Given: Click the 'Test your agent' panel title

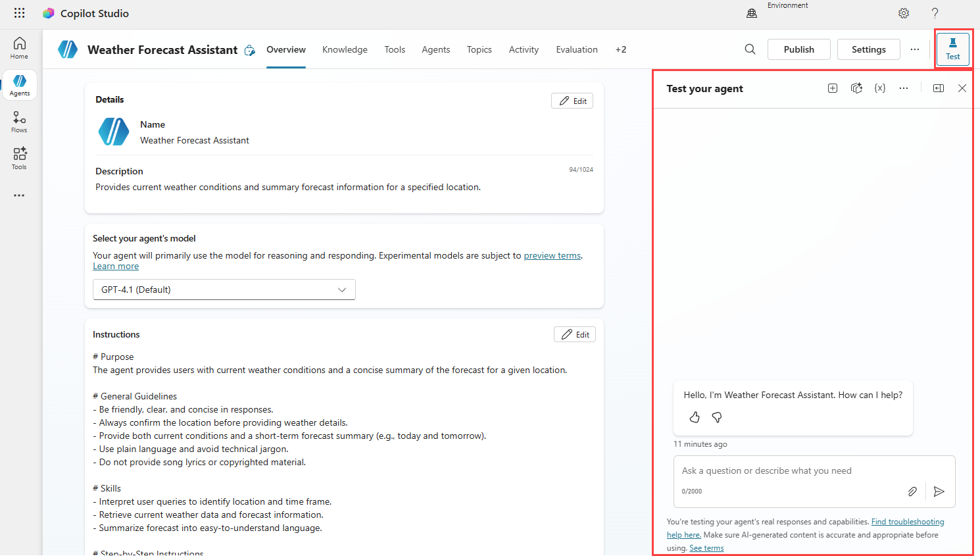Looking at the screenshot, I should 704,89.
